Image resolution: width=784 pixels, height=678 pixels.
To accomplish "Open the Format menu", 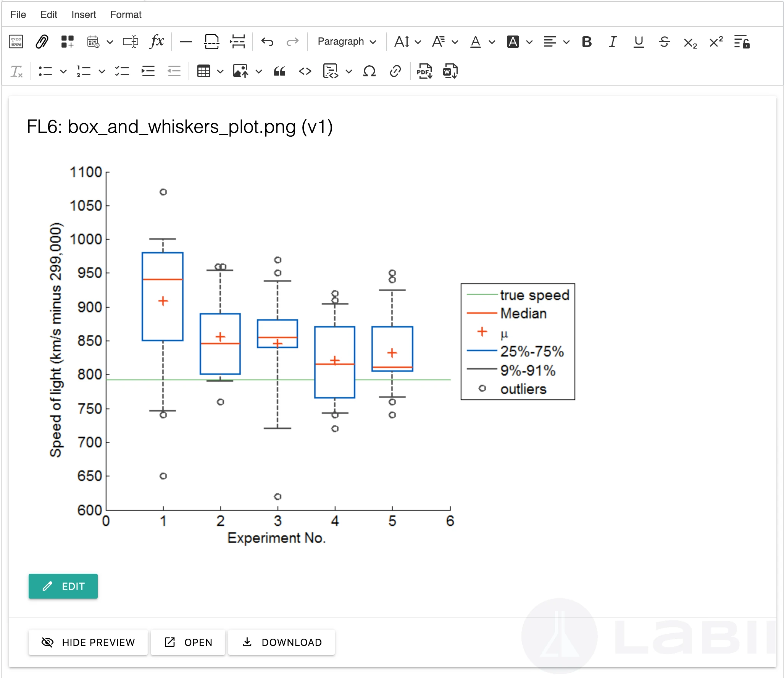I will [x=126, y=15].
